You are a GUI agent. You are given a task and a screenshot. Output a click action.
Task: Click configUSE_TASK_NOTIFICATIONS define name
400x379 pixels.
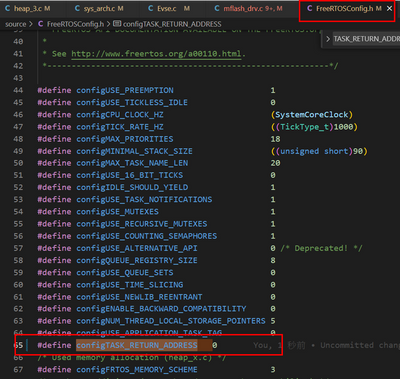(144, 199)
